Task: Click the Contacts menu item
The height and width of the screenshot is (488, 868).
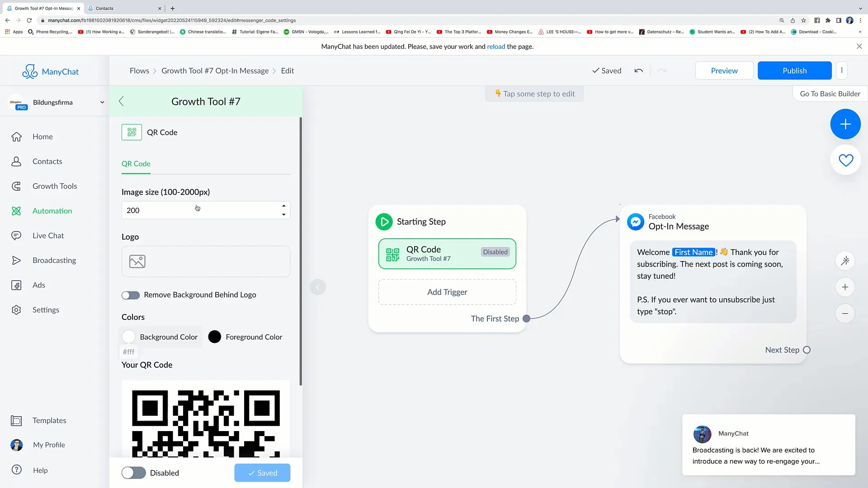Action: pos(47,161)
